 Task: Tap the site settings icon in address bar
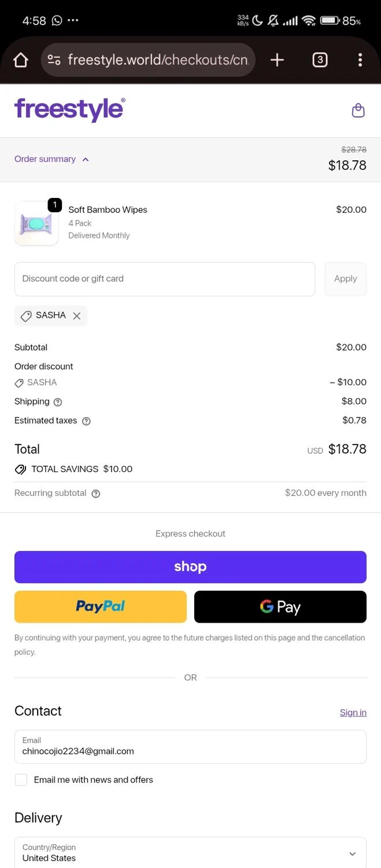tap(54, 60)
